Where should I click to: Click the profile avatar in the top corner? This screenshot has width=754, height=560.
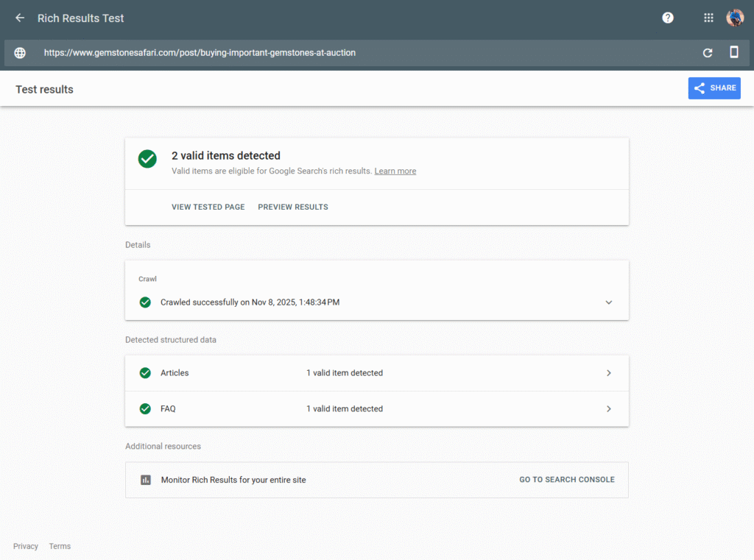pos(734,17)
